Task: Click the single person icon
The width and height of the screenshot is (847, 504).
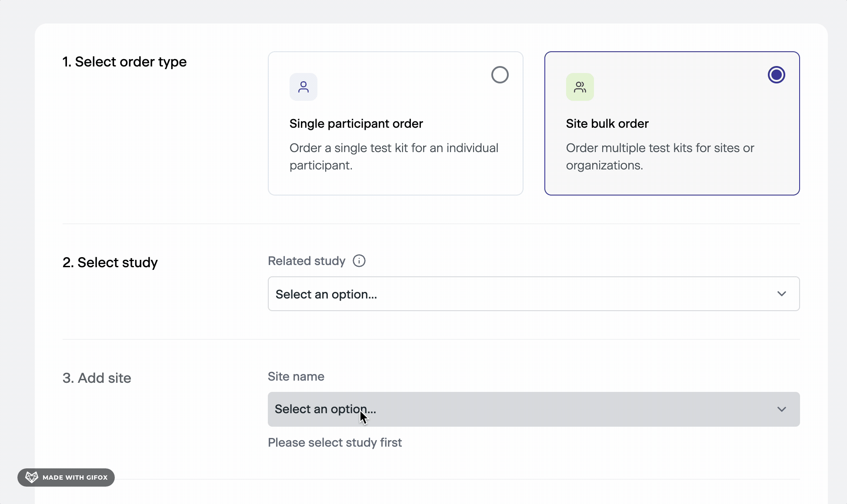Action: click(303, 87)
